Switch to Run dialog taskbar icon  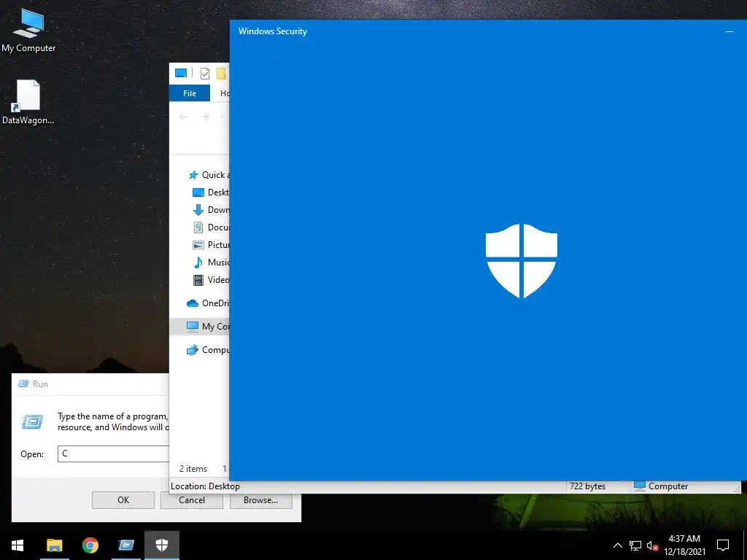126,545
